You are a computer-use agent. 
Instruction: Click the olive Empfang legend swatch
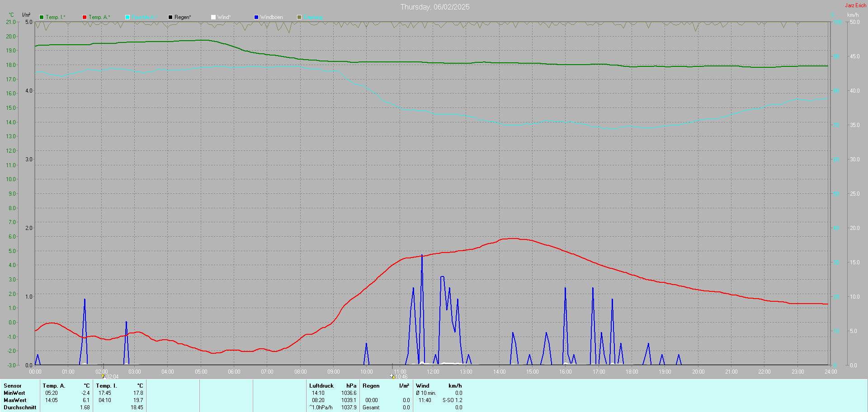[299, 17]
